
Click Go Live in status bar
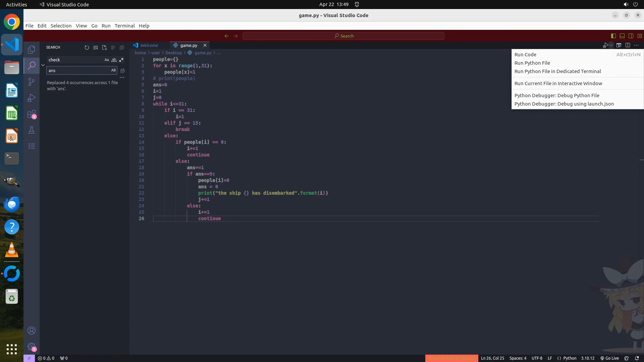tap(609, 358)
